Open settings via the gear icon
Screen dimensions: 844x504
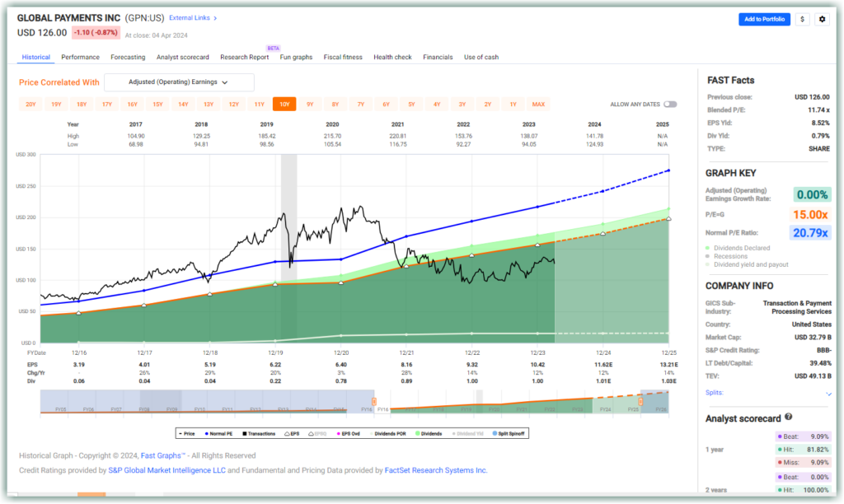822,19
